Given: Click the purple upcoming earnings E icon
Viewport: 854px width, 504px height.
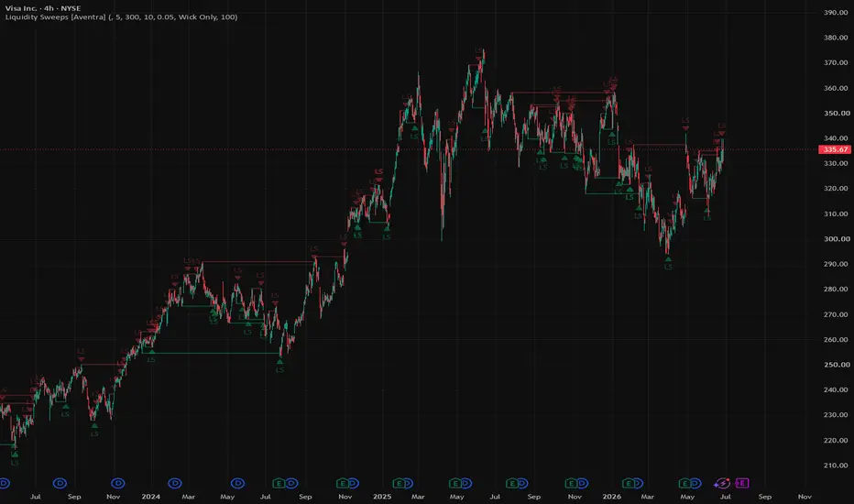Looking at the screenshot, I should [x=742, y=483].
